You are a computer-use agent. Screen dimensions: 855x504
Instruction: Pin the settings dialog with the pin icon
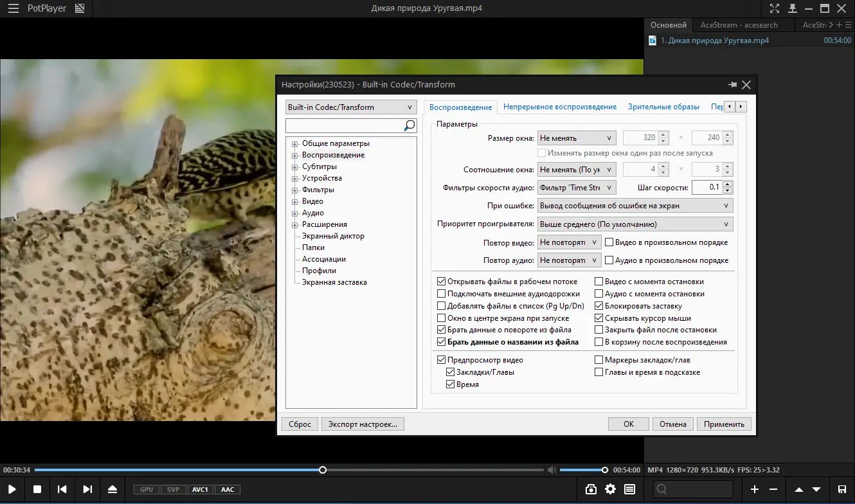732,85
